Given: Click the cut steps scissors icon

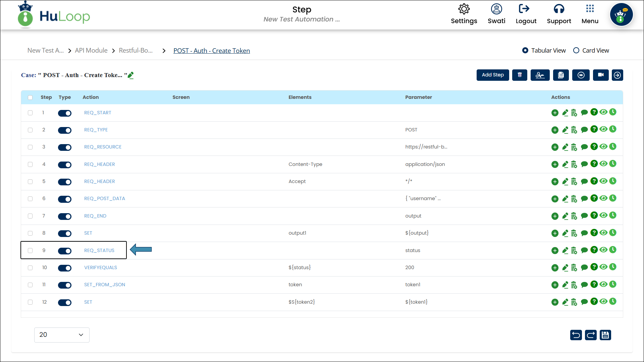Looking at the screenshot, I should click(x=540, y=75).
